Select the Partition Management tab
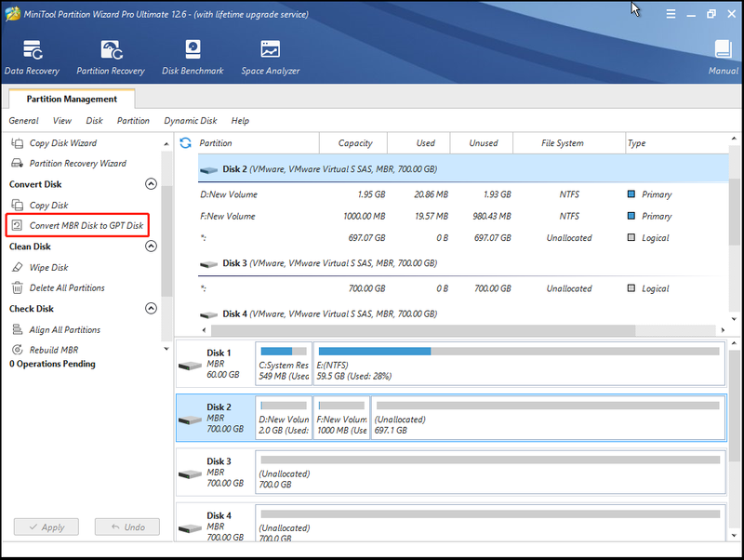The image size is (744, 560). click(72, 99)
